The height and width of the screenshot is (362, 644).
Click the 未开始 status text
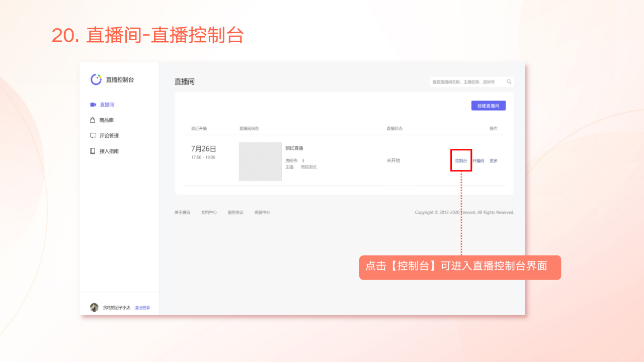393,160
